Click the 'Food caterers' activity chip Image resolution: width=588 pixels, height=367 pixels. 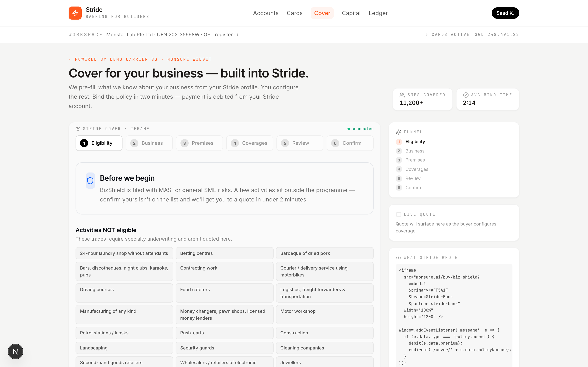224,293
